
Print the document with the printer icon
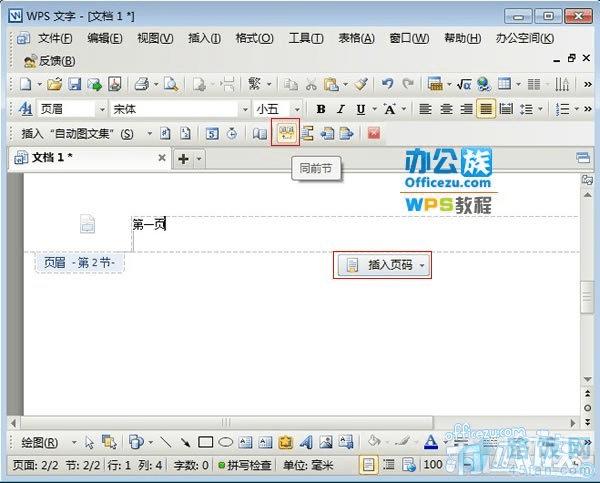click(x=142, y=84)
